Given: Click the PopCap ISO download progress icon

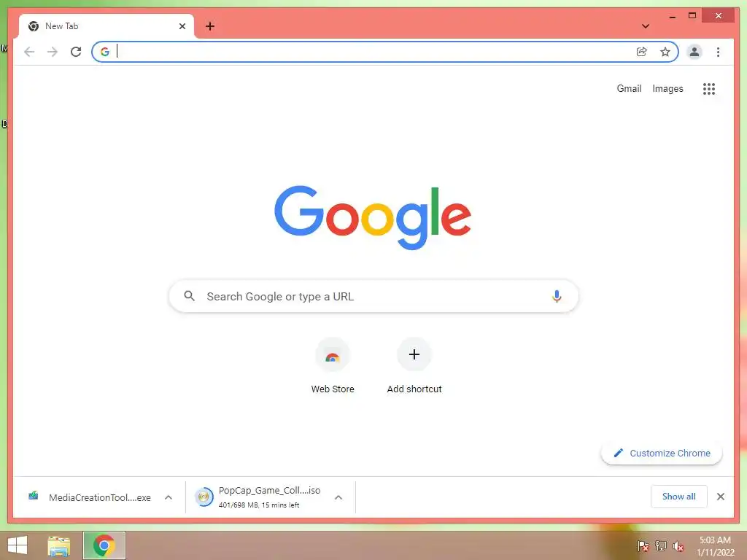Looking at the screenshot, I should [204, 497].
